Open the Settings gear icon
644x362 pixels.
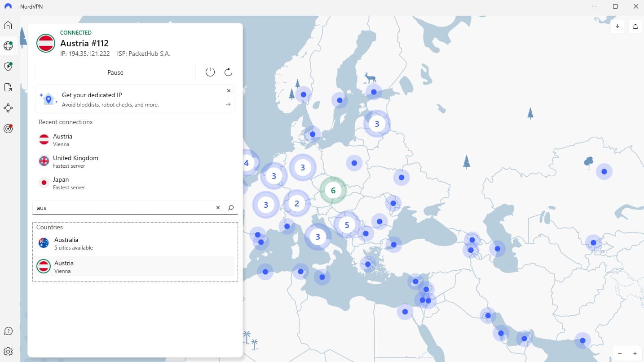[x=8, y=352]
